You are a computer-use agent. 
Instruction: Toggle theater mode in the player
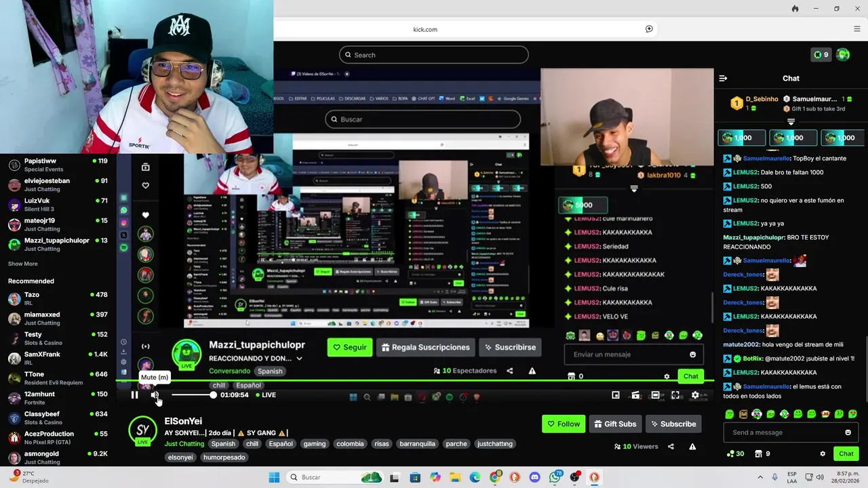(655, 395)
